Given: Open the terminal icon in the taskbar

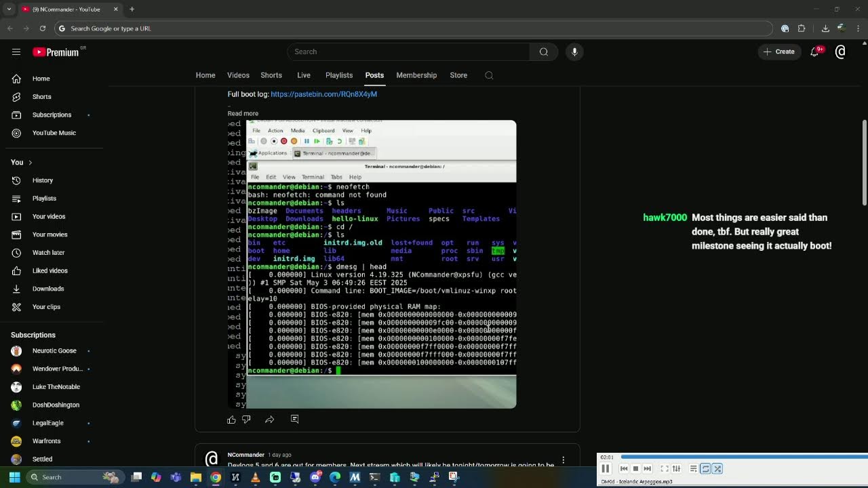Looking at the screenshot, I should point(374,477).
